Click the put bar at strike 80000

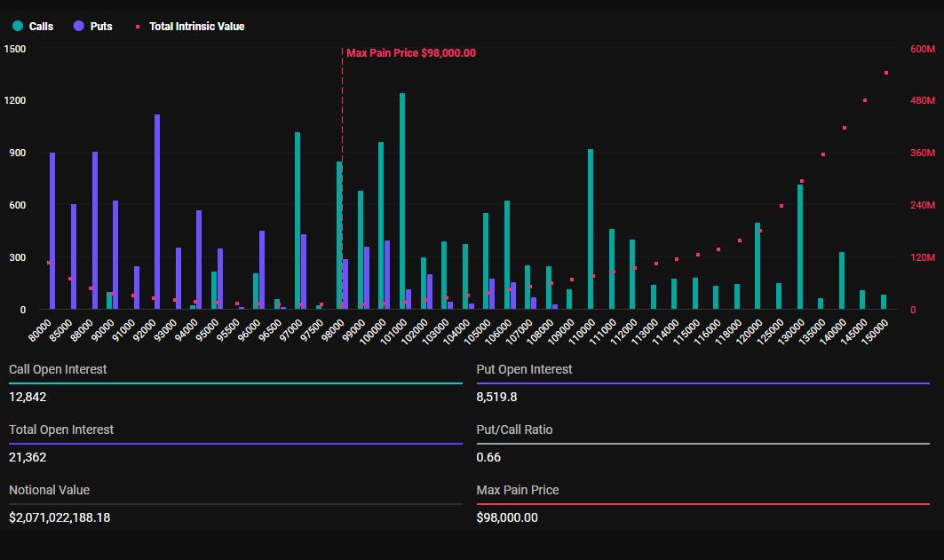52,231
